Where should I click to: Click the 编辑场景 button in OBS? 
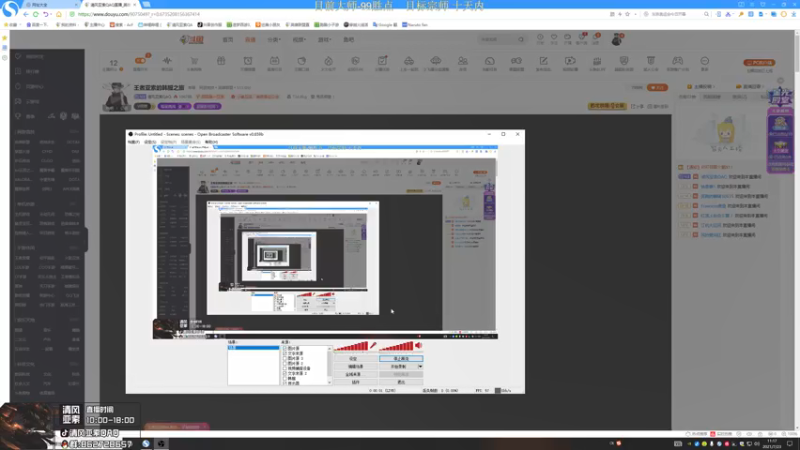click(x=355, y=366)
